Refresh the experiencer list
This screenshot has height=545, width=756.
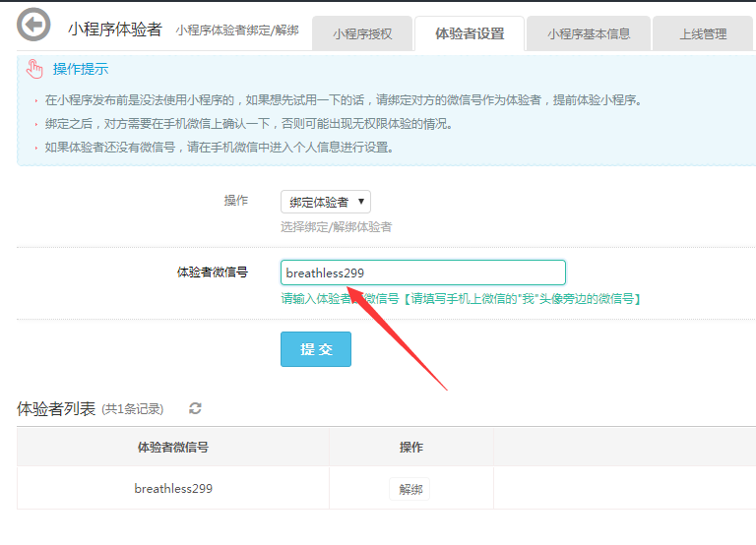click(195, 408)
